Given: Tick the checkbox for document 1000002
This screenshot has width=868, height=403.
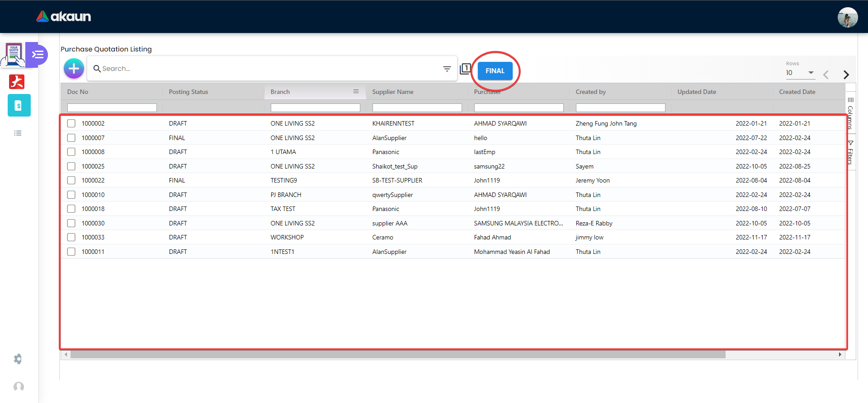Looking at the screenshot, I should coord(71,123).
